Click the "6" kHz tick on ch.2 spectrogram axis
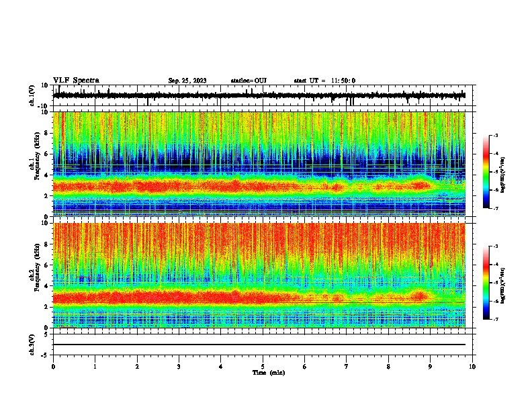The image size is (532, 411). (47, 265)
